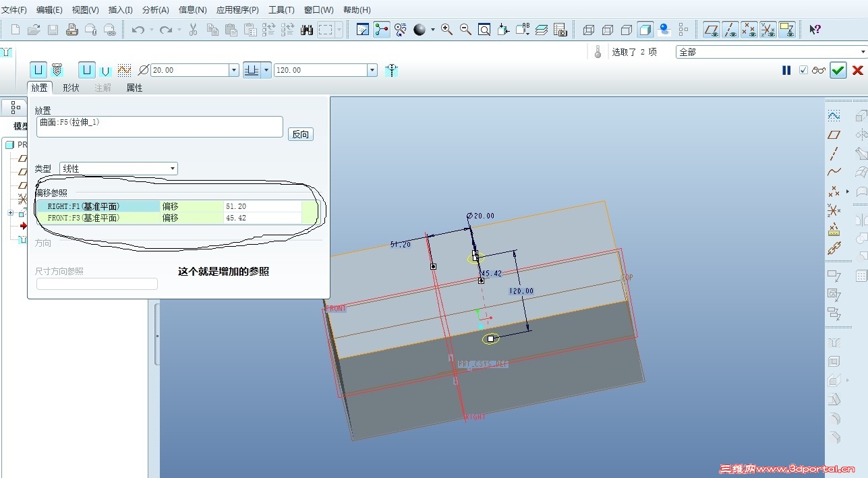
Task: Select the Shaded display style icon
Action: (645, 30)
